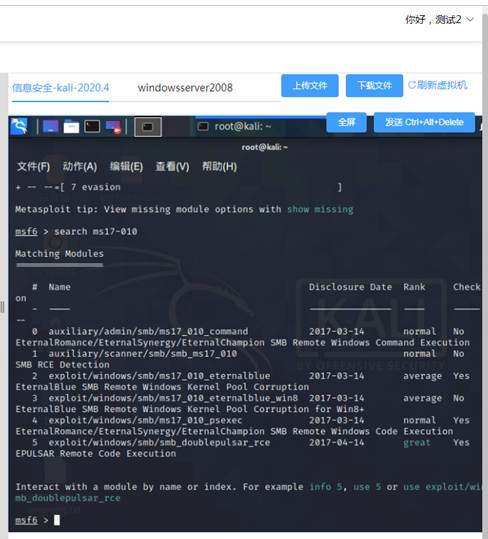Switch to the windowsserver2008 tab
The width and height of the screenshot is (488, 539).
click(x=185, y=88)
